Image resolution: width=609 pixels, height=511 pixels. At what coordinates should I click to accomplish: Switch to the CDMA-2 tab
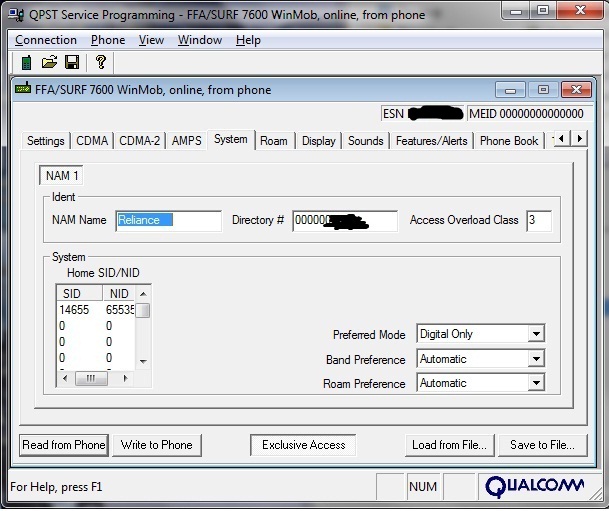click(139, 141)
